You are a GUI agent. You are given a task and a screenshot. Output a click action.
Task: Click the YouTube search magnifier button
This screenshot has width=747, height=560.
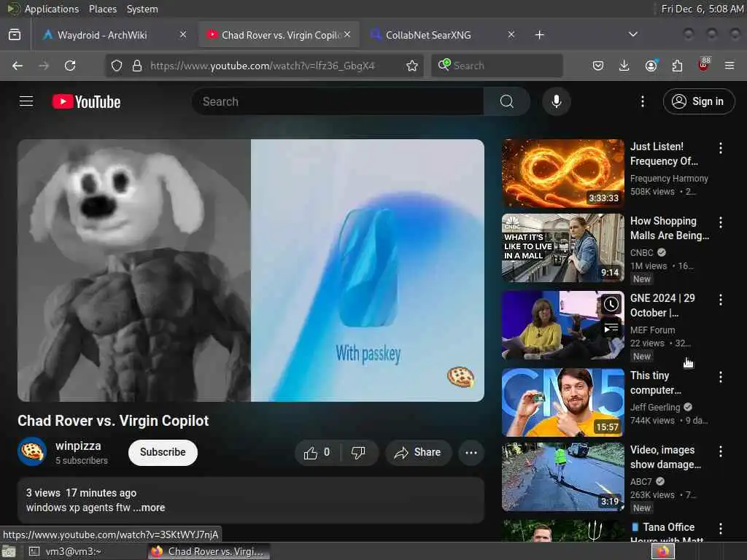(x=507, y=101)
